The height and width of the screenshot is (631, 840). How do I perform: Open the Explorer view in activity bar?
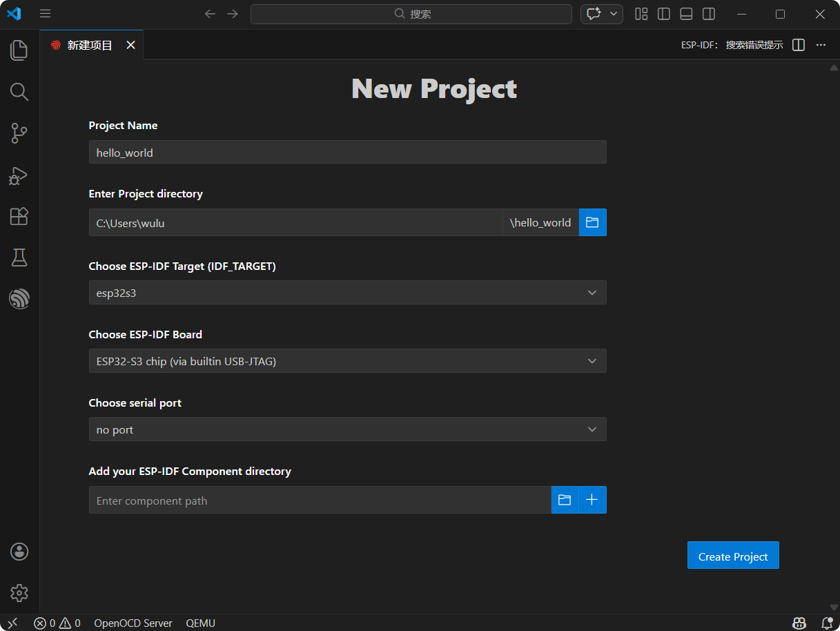19,50
